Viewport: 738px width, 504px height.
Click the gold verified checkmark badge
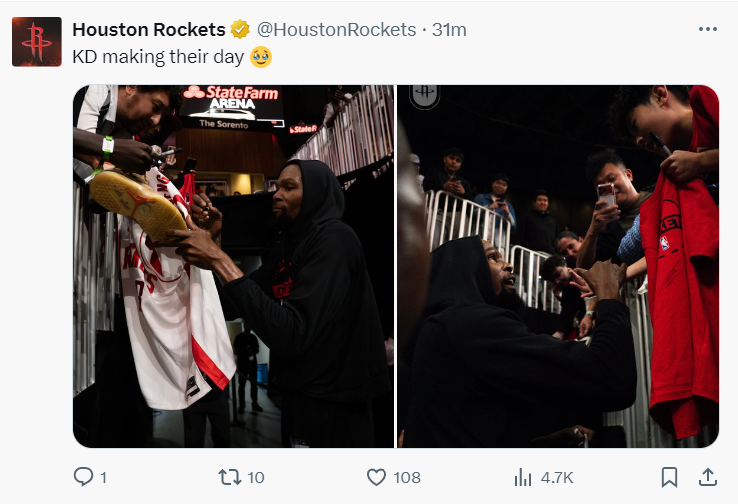pos(241,30)
